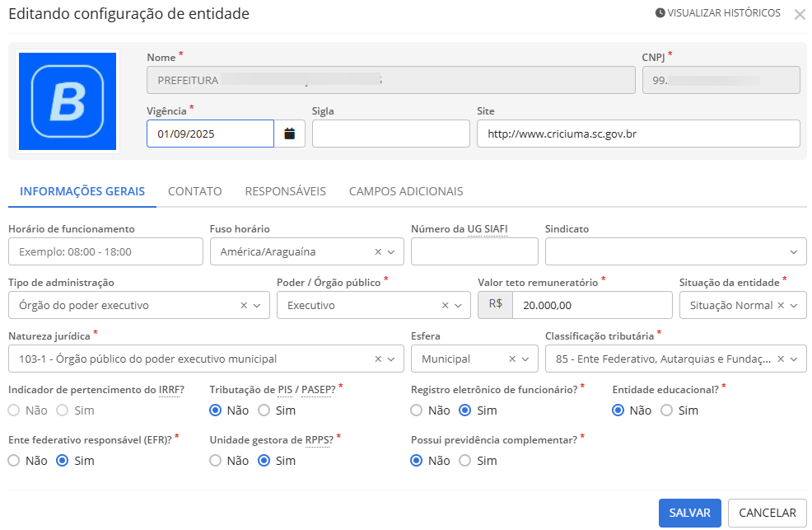The width and height of the screenshot is (812, 530).
Task: Click the CNPJ field
Action: [721, 80]
